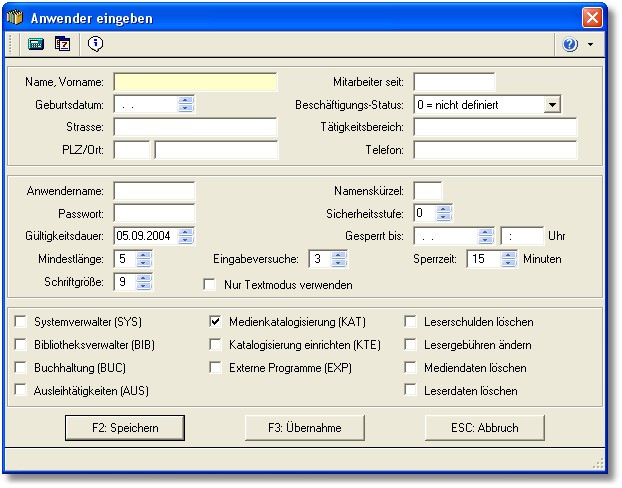Enable the Systemverwalter (SYS) checkbox

[21, 322]
